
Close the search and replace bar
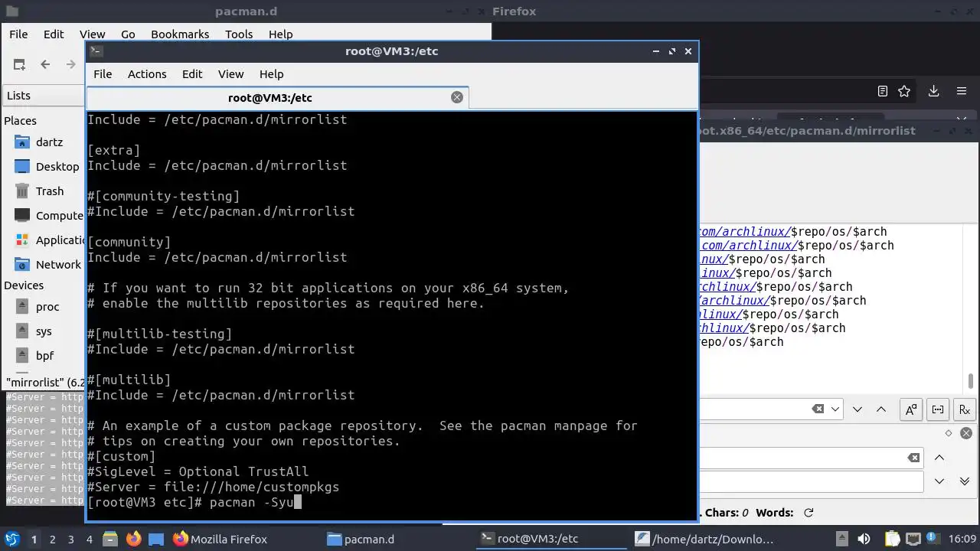click(966, 433)
